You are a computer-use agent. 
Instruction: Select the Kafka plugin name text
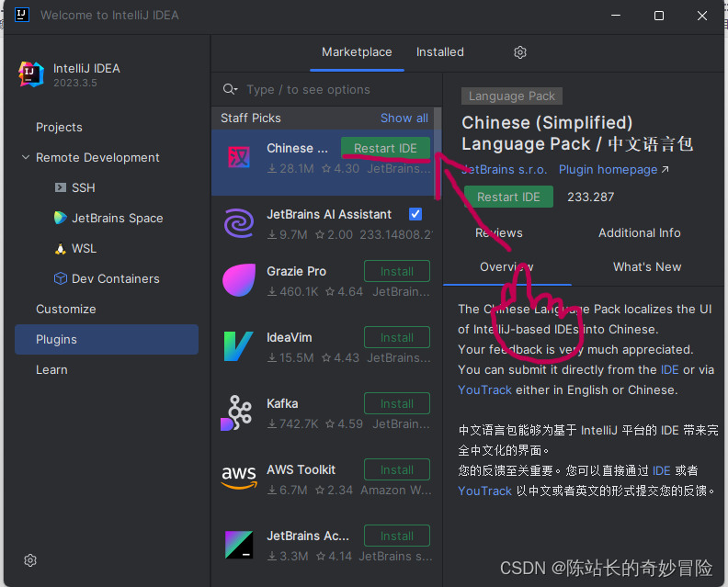(282, 403)
